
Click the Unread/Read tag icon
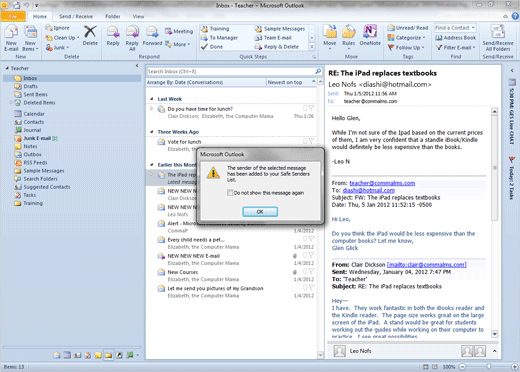[x=391, y=28]
